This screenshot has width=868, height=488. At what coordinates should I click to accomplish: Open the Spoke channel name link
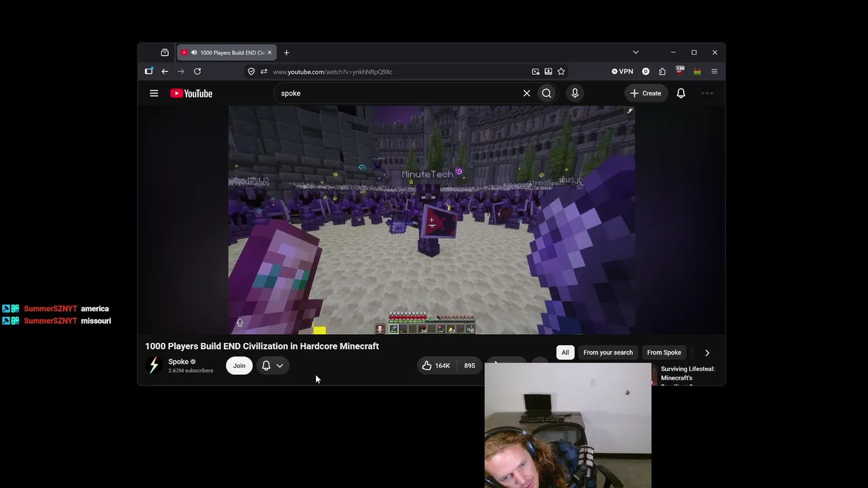(x=178, y=362)
